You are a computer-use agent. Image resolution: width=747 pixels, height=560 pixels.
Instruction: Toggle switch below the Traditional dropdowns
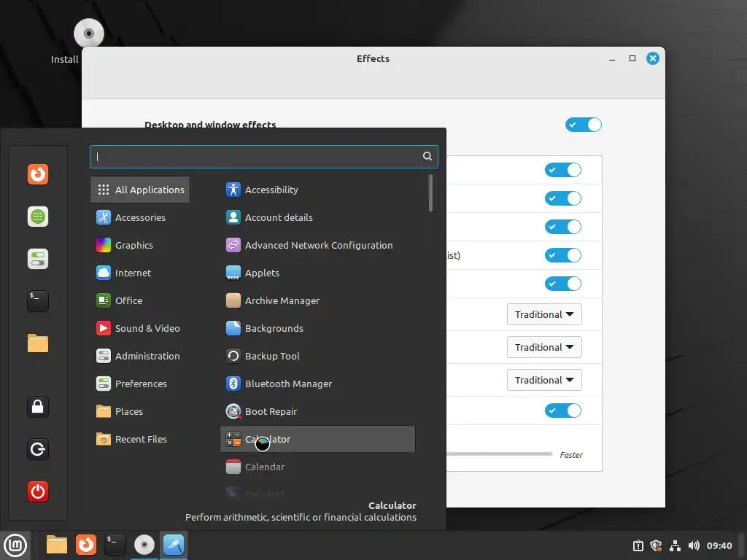(x=562, y=411)
